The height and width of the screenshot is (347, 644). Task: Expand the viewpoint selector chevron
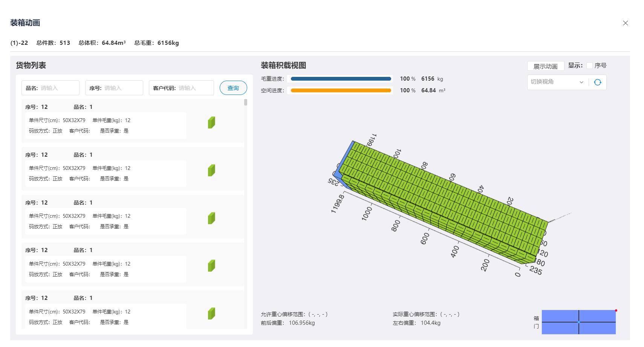pyautogui.click(x=582, y=82)
